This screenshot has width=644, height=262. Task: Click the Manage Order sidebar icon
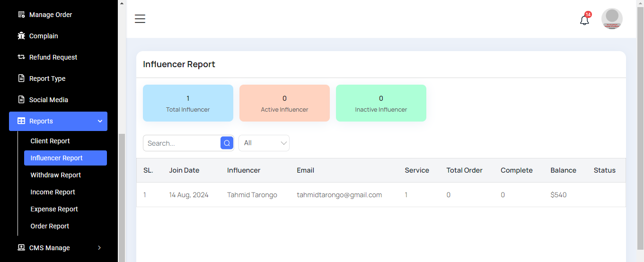(21, 15)
